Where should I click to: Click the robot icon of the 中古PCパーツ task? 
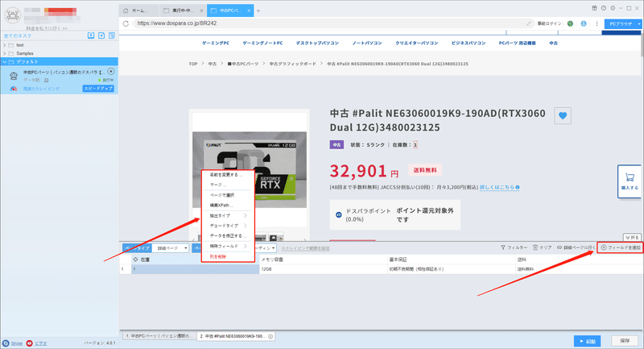(14, 76)
